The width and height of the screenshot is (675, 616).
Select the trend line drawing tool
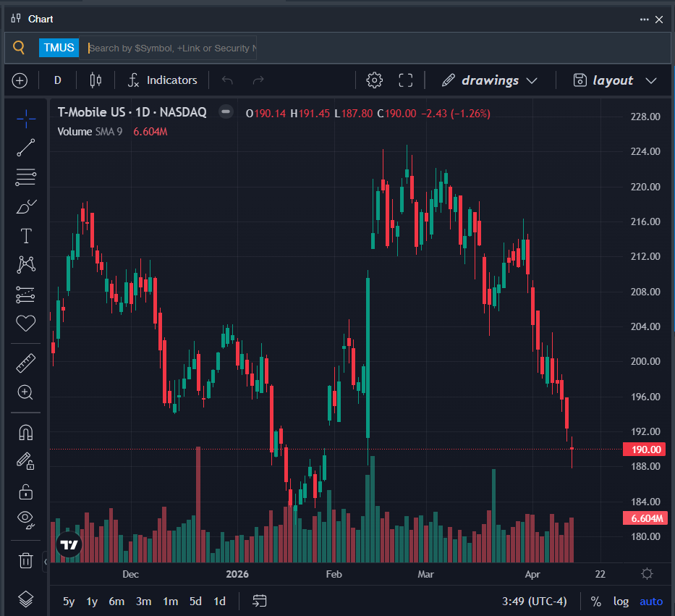(26, 148)
